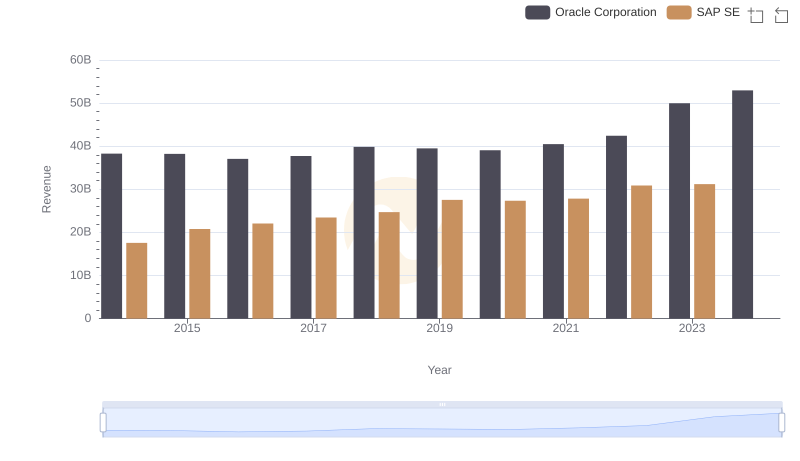The height and width of the screenshot is (461, 800).
Task: Click the 50B y-axis label
Action: [81, 103]
